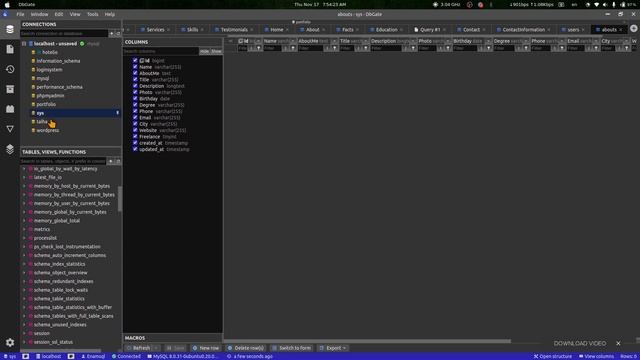Click the Show columns button
640x360 pixels.
tap(216, 51)
